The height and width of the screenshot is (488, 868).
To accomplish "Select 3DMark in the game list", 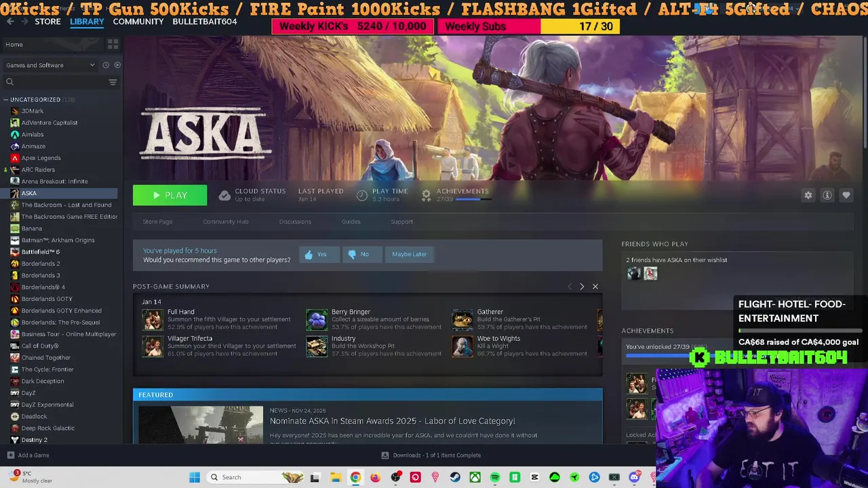I will pos(33,111).
